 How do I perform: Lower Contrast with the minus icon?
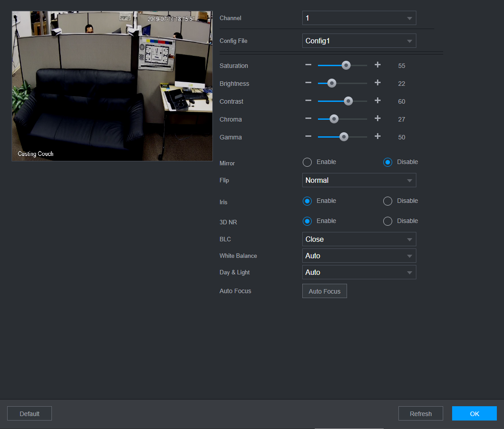point(308,101)
